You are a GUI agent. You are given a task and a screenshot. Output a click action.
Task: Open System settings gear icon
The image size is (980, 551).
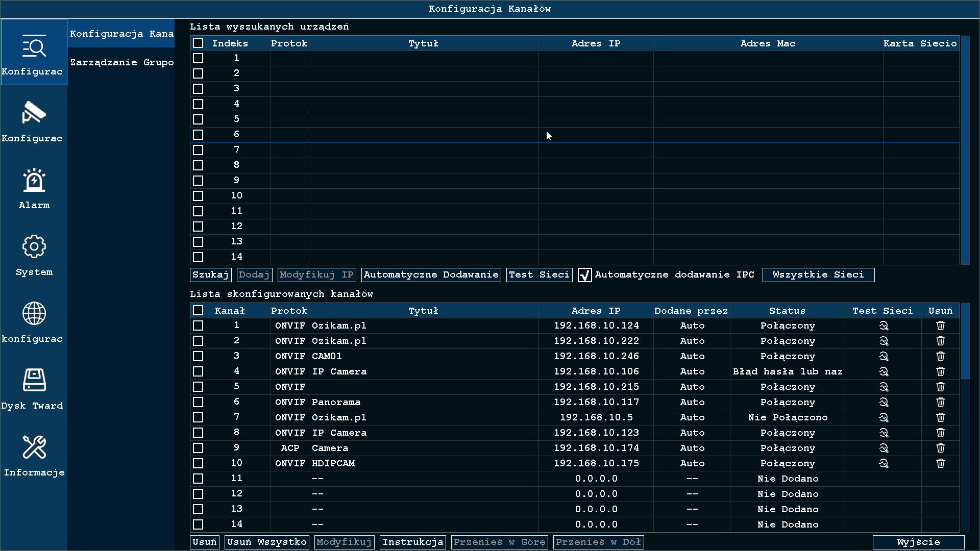(34, 247)
